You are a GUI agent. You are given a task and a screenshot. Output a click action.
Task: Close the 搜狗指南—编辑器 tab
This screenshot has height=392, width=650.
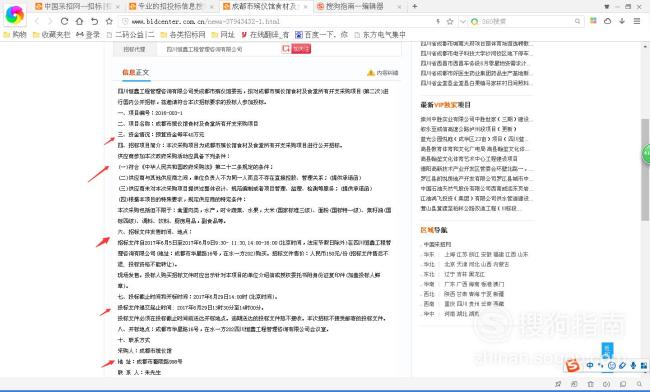click(399, 7)
